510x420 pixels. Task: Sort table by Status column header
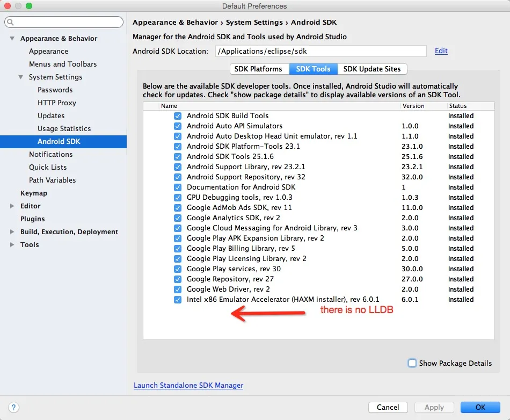coord(470,106)
